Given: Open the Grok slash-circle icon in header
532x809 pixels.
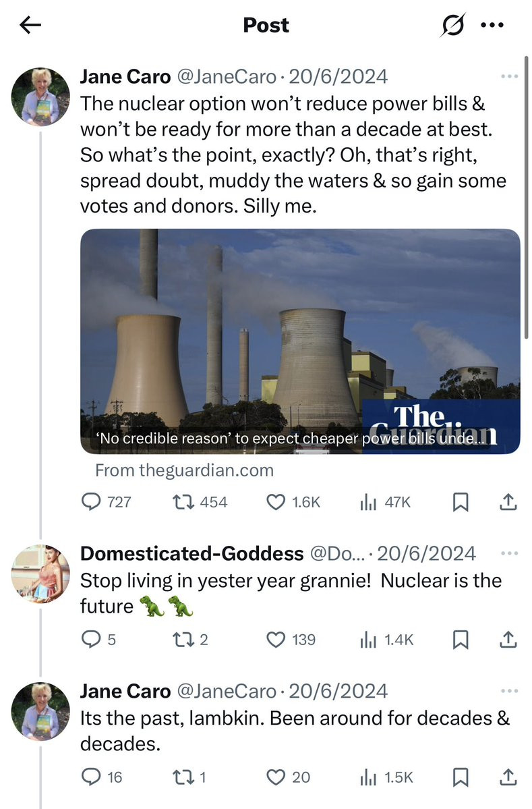Looking at the screenshot, I should click(x=452, y=26).
